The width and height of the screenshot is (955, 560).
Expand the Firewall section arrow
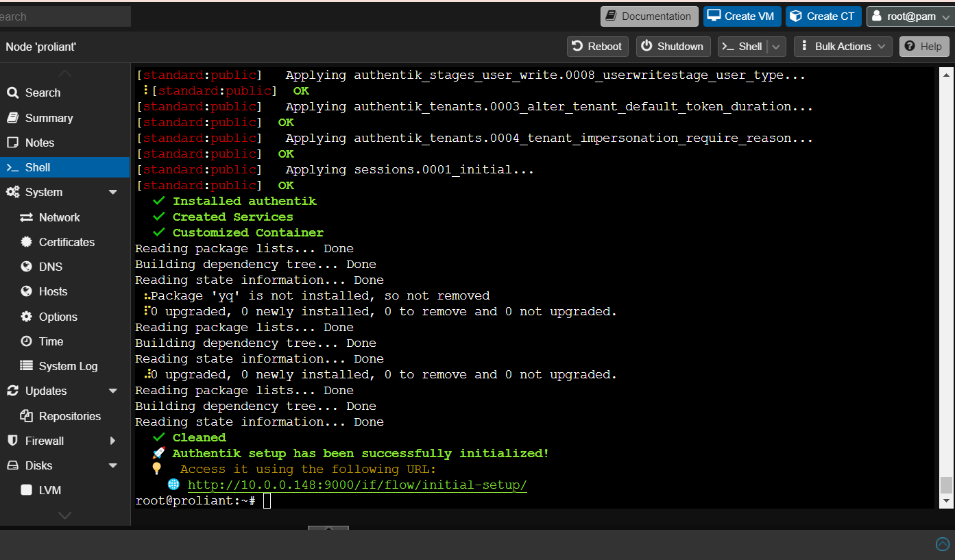click(x=113, y=441)
